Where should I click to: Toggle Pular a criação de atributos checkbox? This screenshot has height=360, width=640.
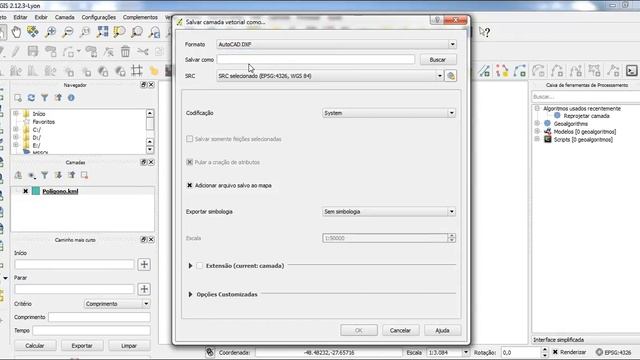(189, 162)
